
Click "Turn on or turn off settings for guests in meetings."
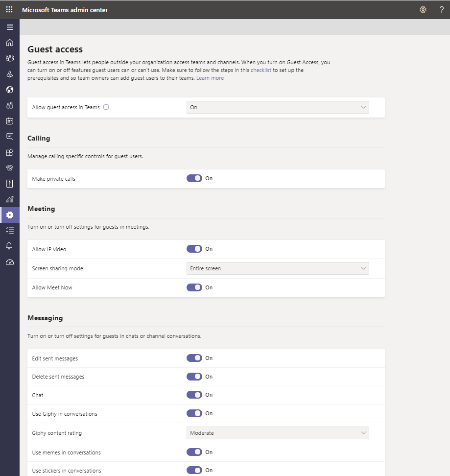pyautogui.click(x=88, y=227)
